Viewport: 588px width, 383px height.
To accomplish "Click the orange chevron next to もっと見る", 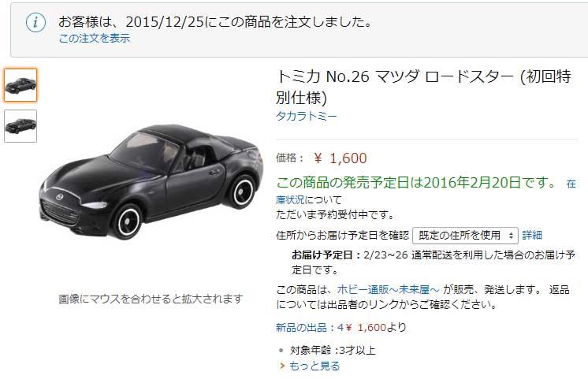I will click(x=282, y=366).
